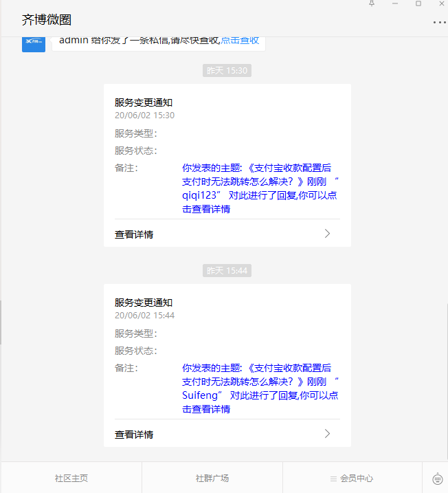Click the 服务变更通知 title dated 15:30
This screenshot has width=448, height=493.
coord(144,102)
